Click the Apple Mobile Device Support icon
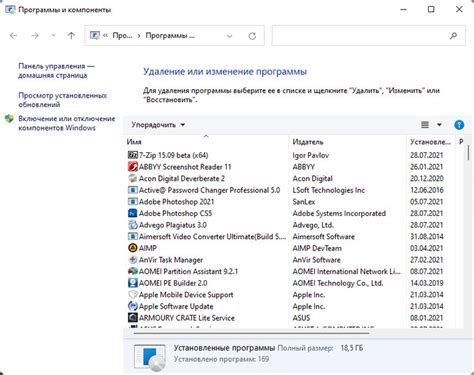474x375 pixels. 133,295
